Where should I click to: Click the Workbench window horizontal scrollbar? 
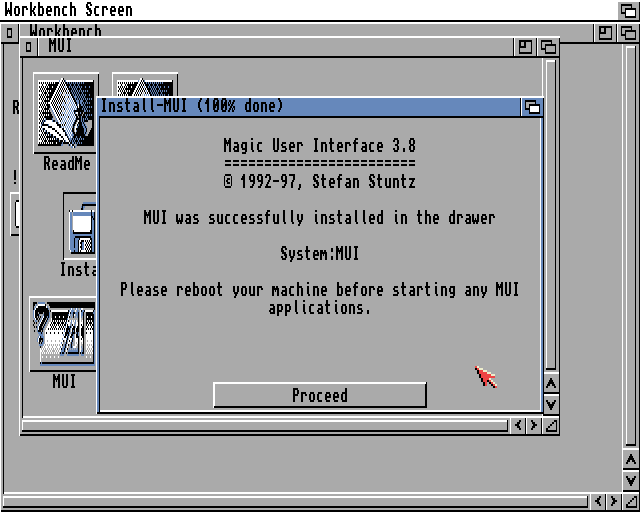(295, 501)
